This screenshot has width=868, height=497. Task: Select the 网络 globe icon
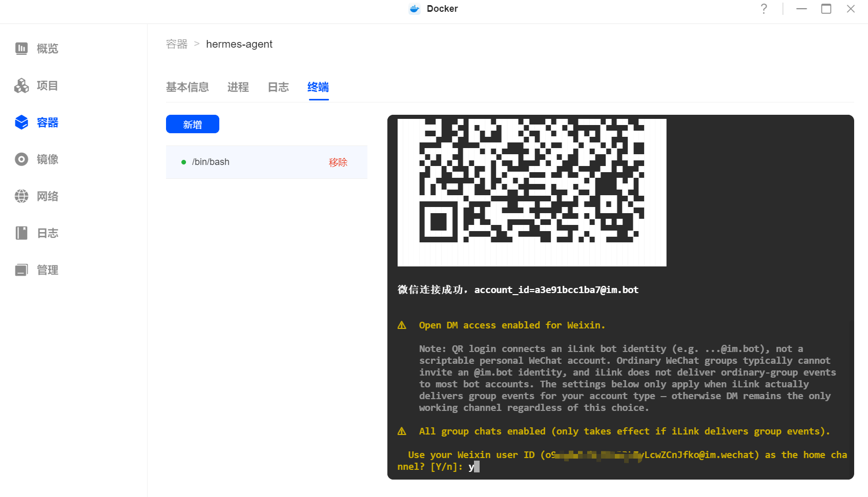22,196
